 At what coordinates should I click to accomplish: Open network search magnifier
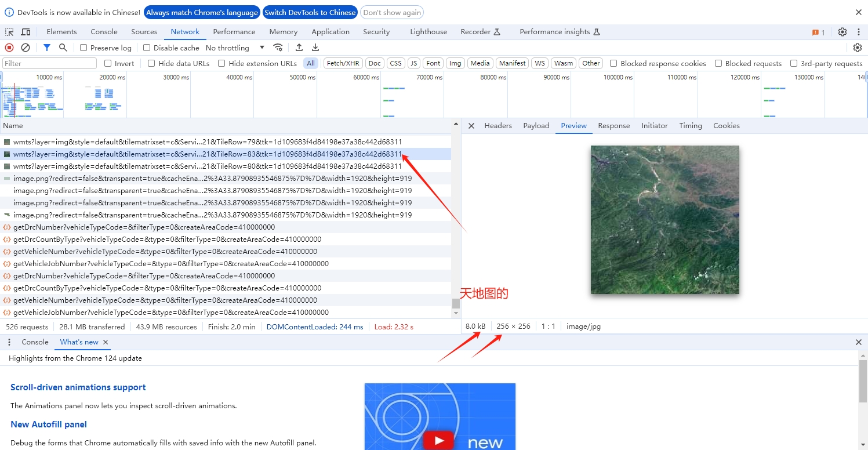(x=63, y=48)
